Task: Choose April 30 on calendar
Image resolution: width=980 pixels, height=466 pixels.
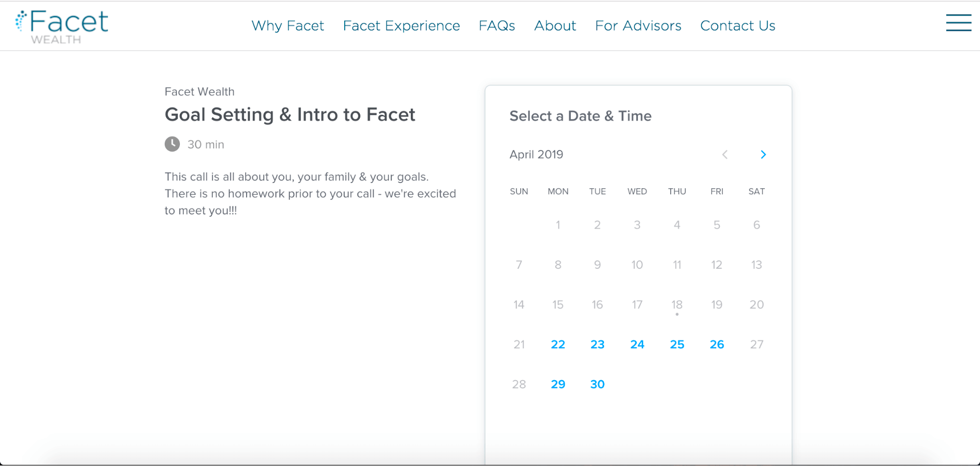Action: tap(597, 384)
